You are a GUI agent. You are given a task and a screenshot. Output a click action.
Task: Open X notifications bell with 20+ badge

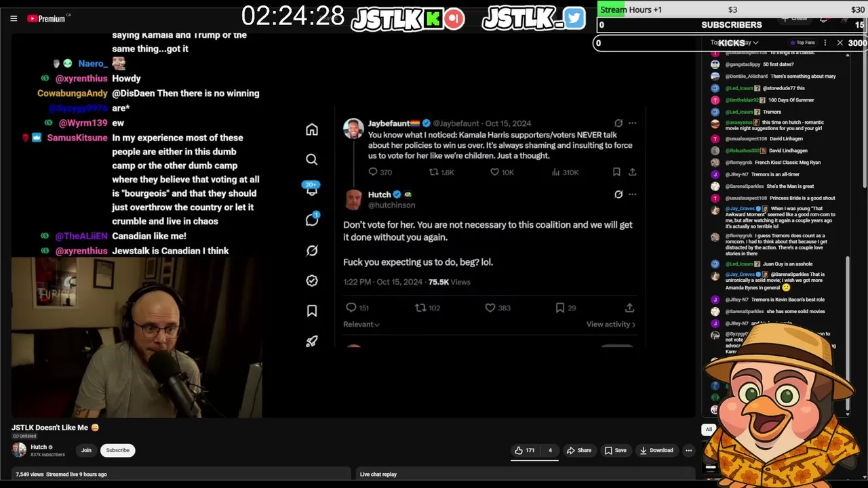coord(311,189)
